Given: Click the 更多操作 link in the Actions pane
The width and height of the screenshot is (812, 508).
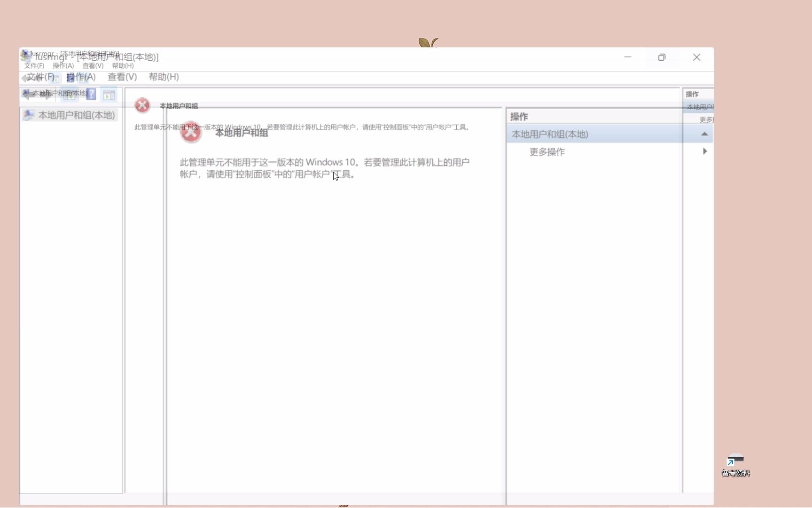Looking at the screenshot, I should (x=547, y=151).
